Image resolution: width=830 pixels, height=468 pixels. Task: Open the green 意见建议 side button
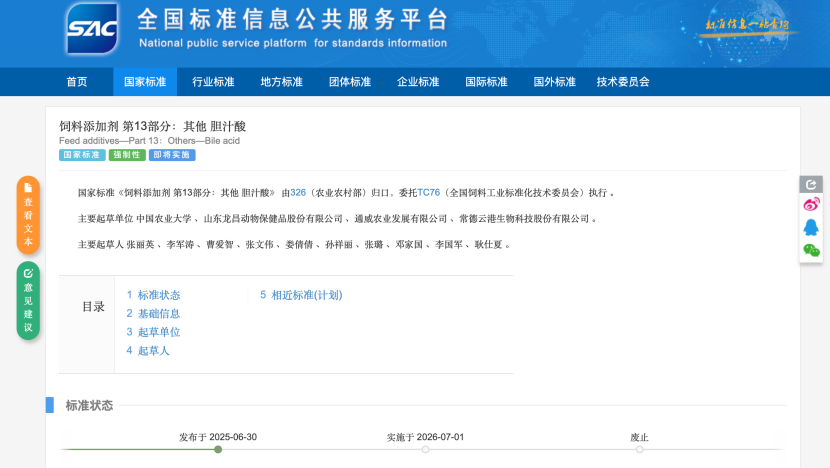click(28, 300)
